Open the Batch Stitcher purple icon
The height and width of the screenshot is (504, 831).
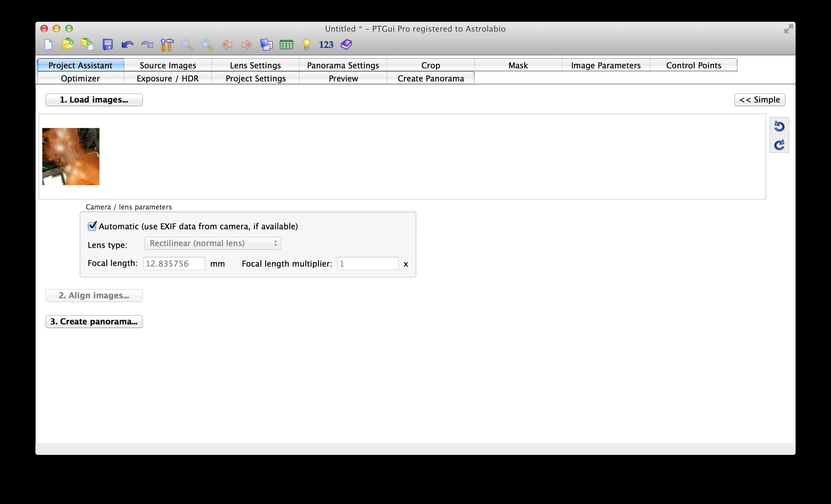coord(347,44)
